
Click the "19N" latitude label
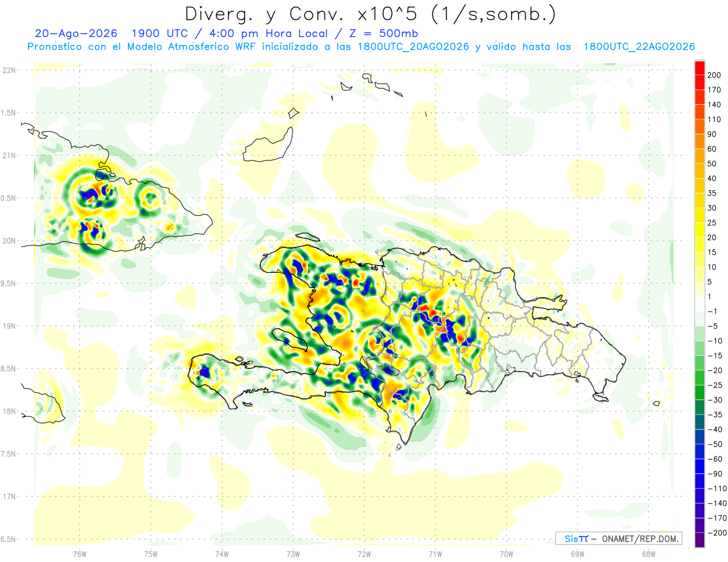tap(9, 326)
